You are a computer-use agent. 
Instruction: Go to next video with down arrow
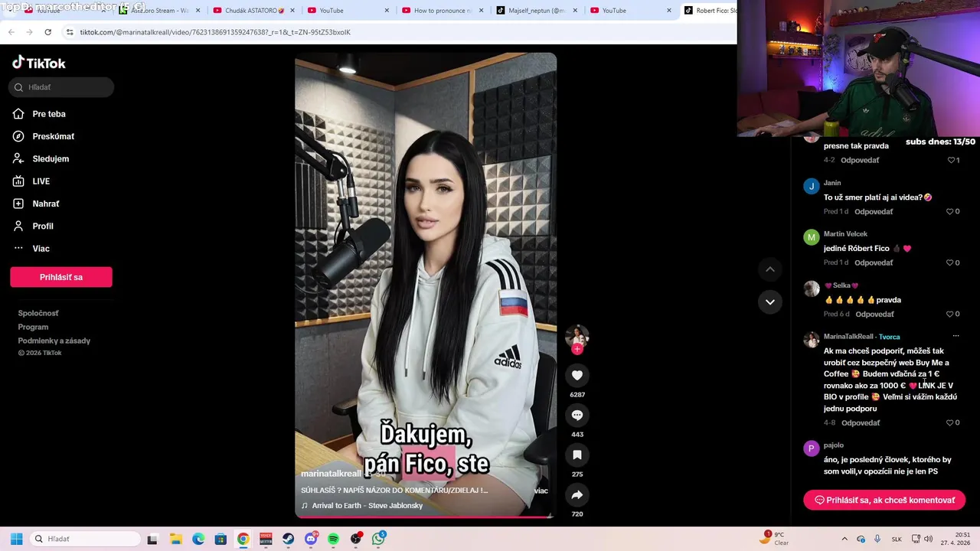click(x=770, y=302)
